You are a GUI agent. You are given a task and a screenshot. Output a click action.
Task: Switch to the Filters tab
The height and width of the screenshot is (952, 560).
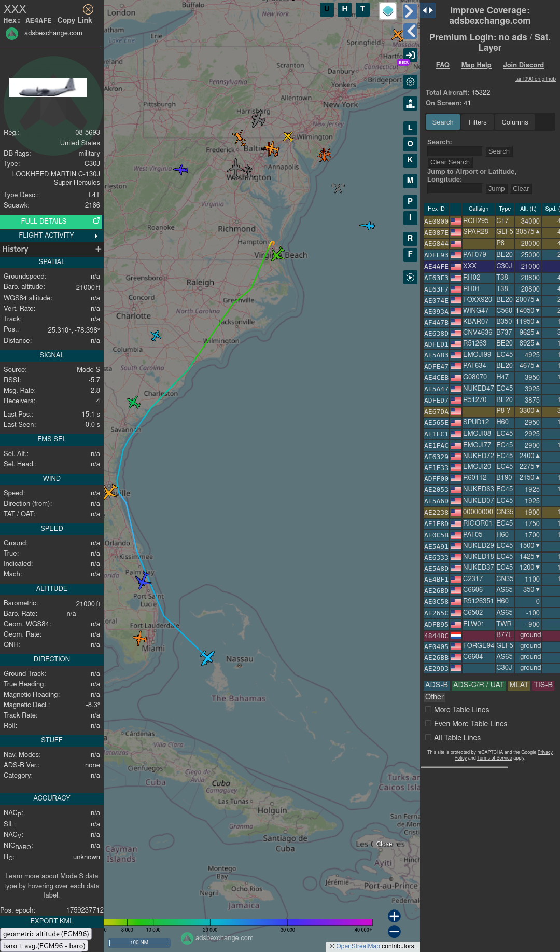click(477, 122)
